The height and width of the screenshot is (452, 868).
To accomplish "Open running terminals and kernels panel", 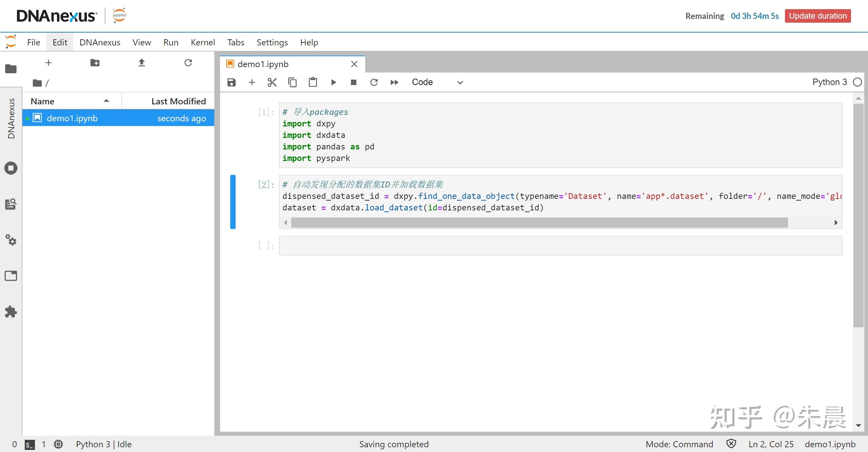I will (x=11, y=168).
